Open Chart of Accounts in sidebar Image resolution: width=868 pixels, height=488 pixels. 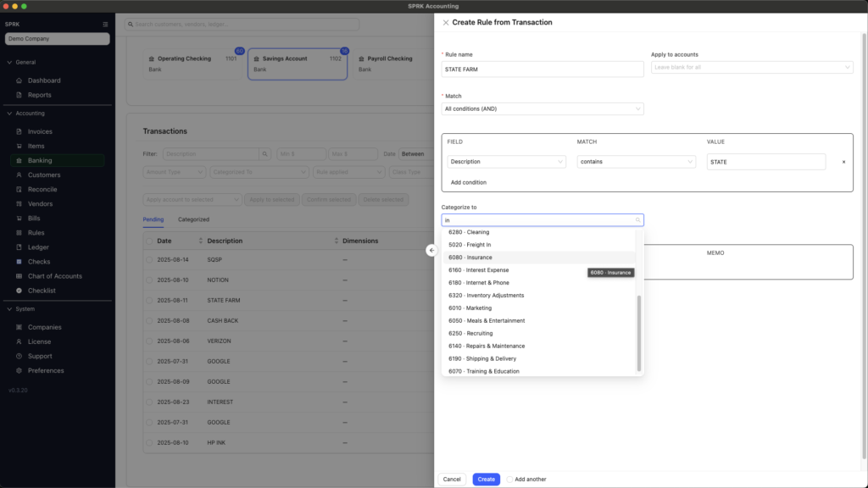(x=55, y=276)
